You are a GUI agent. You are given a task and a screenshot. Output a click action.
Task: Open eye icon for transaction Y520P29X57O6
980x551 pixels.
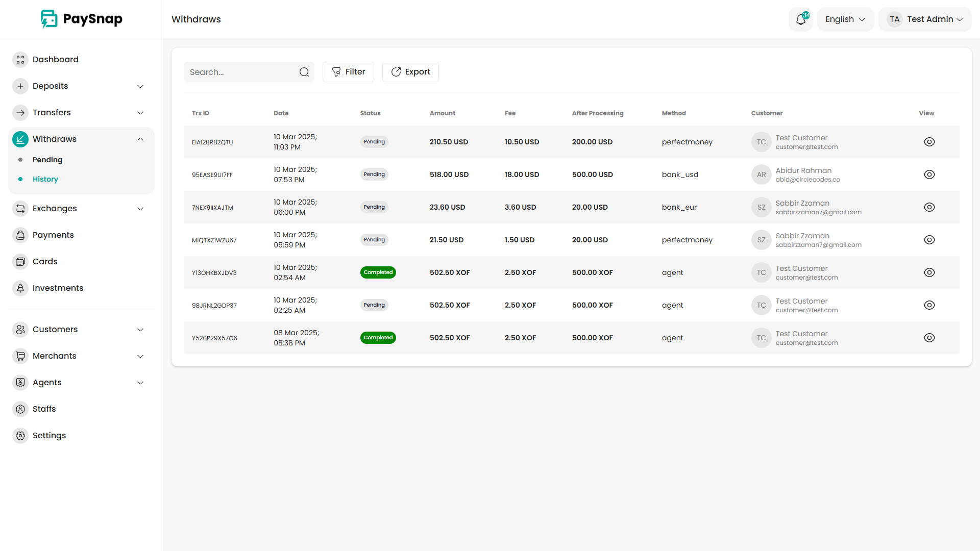(x=929, y=338)
